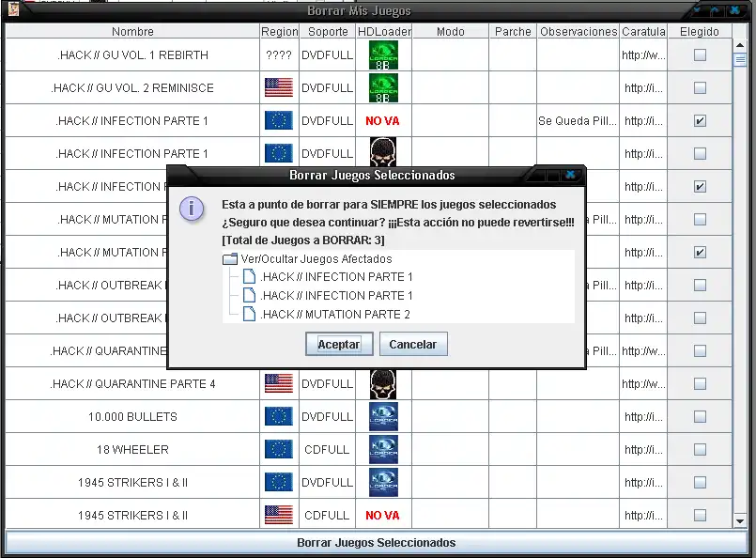This screenshot has height=558, width=756.
Task: Check Elegido box for 10.000 BULLETS
Action: pos(700,417)
